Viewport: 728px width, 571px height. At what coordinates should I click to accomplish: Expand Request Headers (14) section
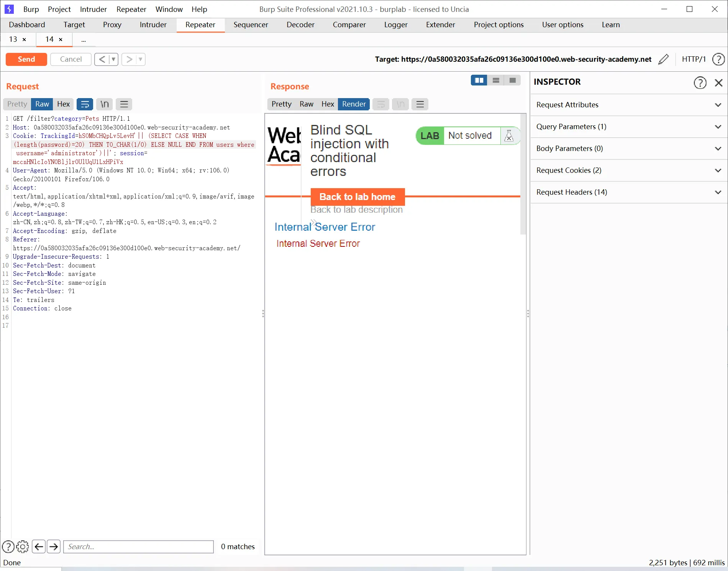pyautogui.click(x=629, y=192)
